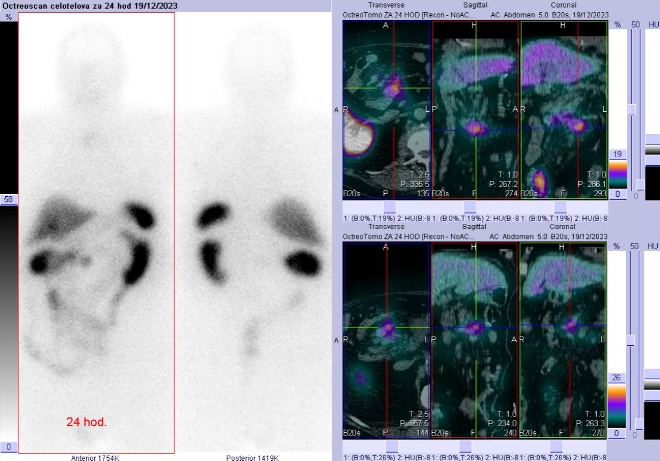
Task: Click the bottom transverse fused view
Action: coord(386,340)
